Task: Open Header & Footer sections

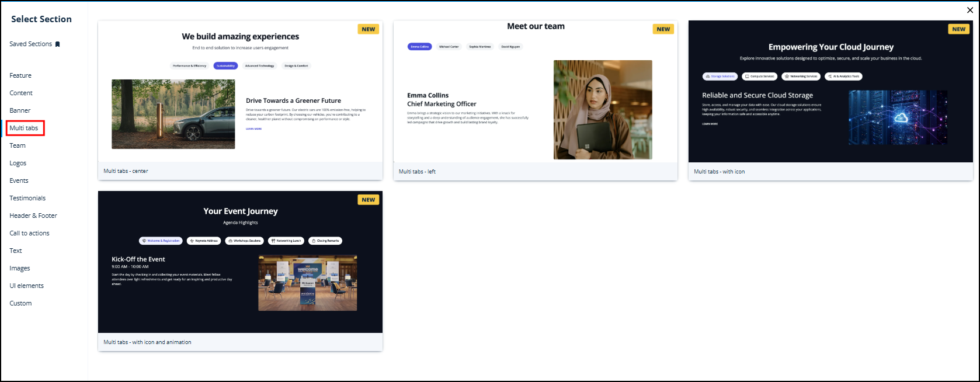Action: click(33, 216)
